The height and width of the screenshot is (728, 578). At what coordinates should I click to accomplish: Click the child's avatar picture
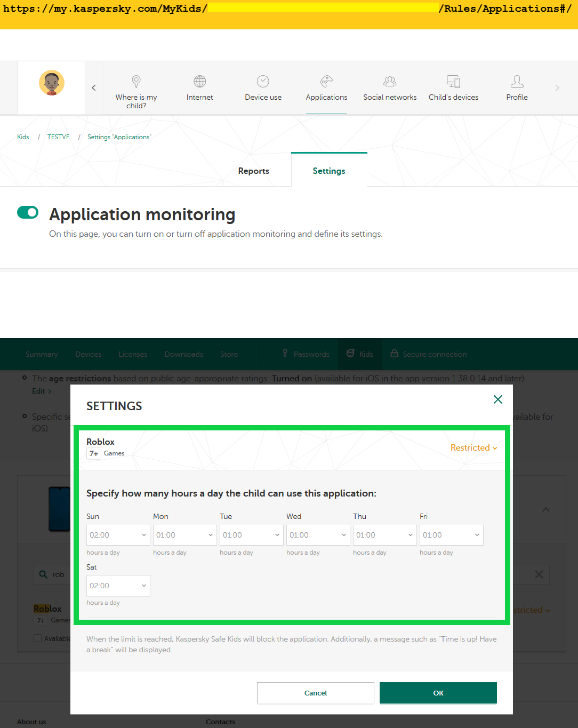coord(52,83)
